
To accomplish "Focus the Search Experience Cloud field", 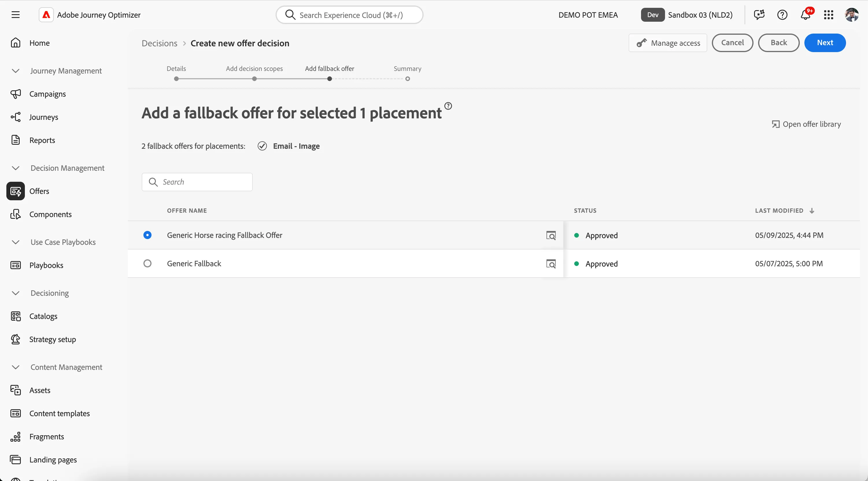I will tap(349, 15).
